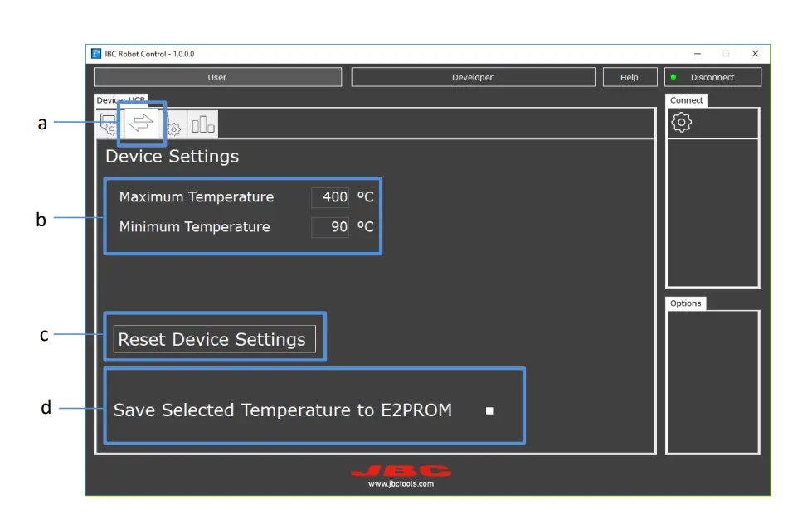Open the device info panel via first toolbar icon
812x514 pixels.
coord(109,123)
